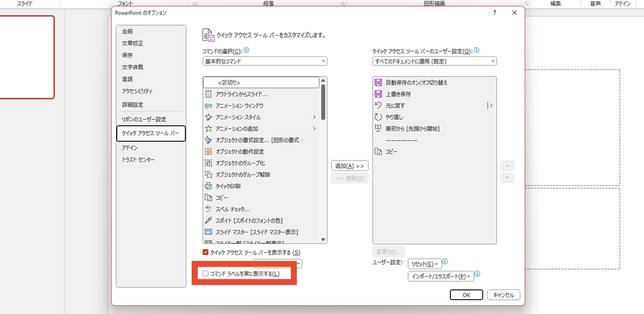Viewport: 644px width, 314px height.
Task: Open the 保存 options category
Action: [x=151, y=55]
